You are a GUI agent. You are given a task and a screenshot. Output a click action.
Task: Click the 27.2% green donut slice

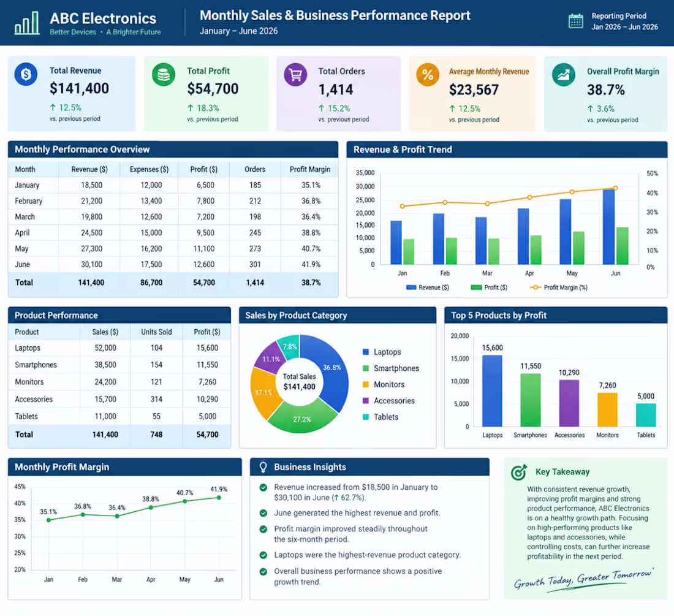(x=301, y=418)
